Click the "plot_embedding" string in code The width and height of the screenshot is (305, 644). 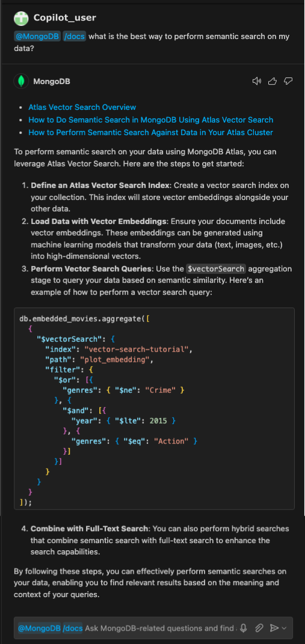coord(116,360)
